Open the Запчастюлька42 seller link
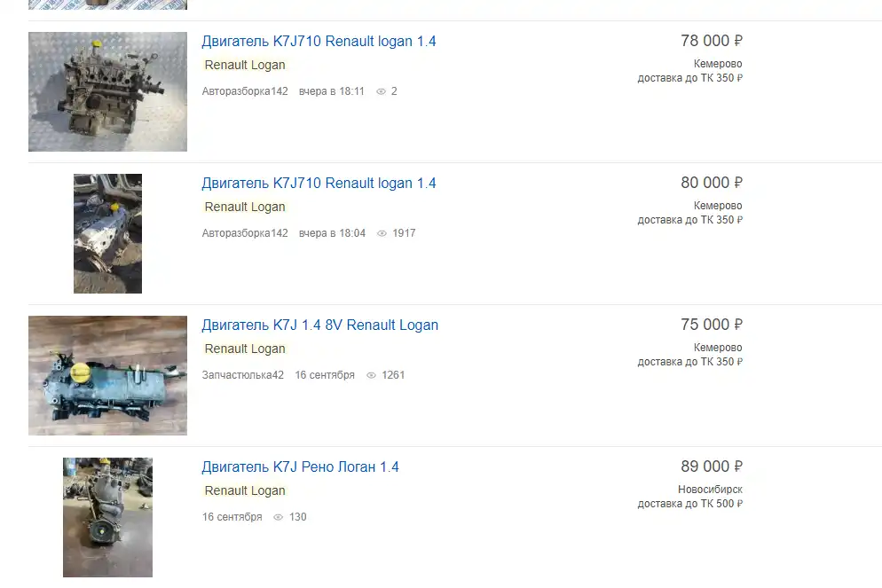882x588 pixels. click(x=243, y=375)
